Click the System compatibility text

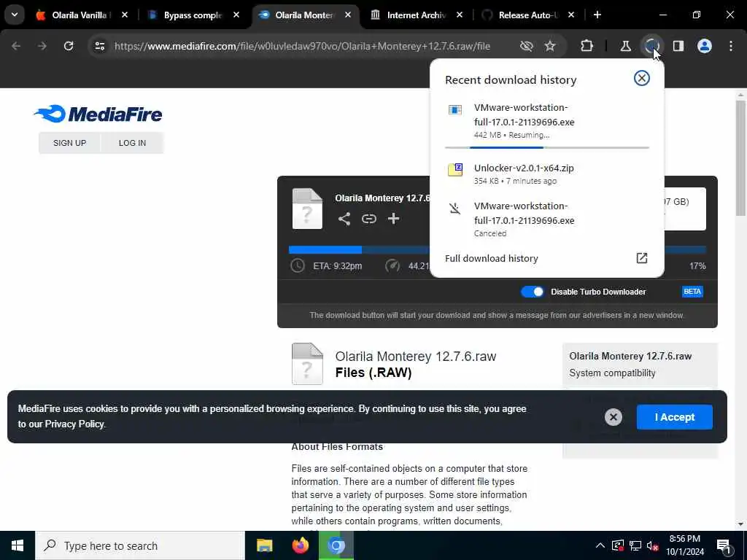coord(612,373)
